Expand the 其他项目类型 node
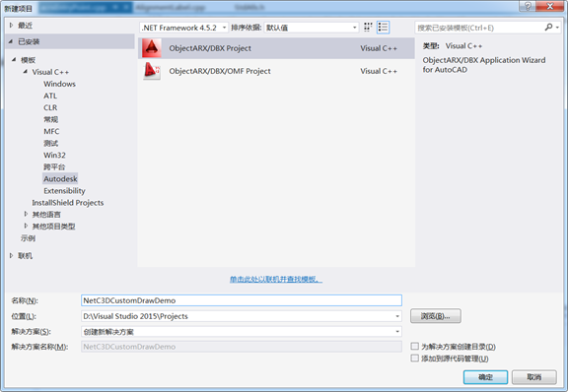Viewport: 568px width, 392px height. 26,227
